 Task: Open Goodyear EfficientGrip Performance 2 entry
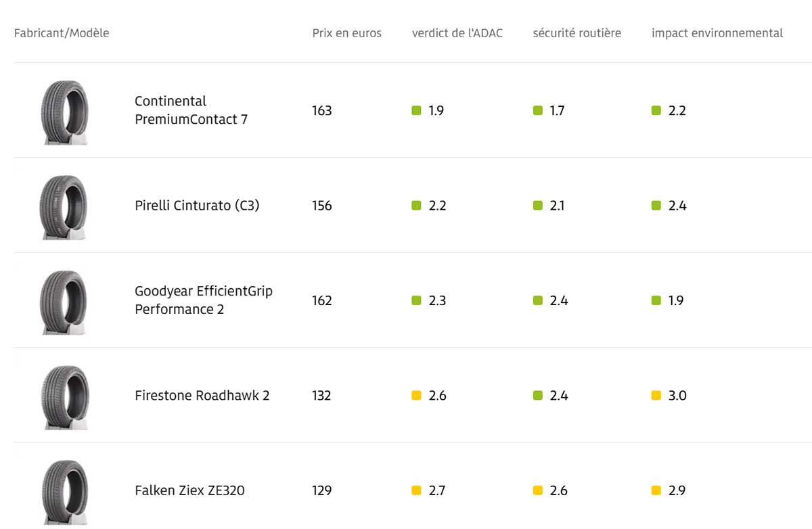(x=203, y=300)
